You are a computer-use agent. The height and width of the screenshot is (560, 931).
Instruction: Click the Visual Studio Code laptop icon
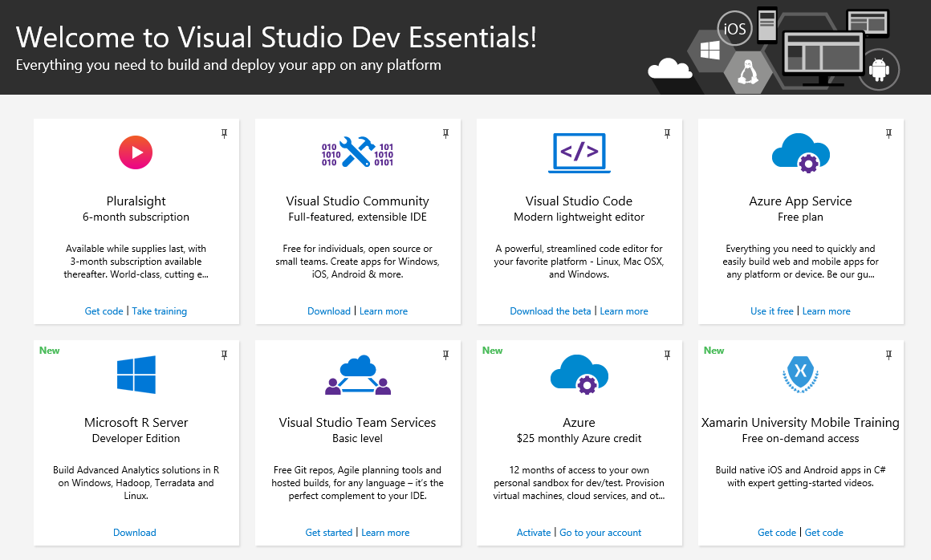click(579, 153)
